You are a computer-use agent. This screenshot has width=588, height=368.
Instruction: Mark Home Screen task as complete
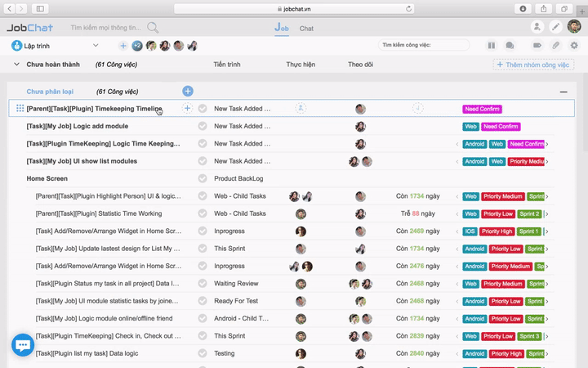pos(203,178)
